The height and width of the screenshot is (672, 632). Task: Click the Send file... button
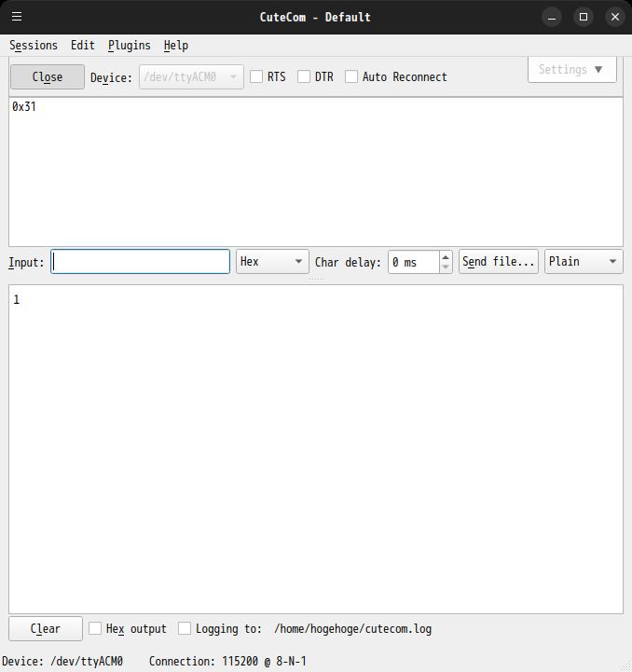[498, 262]
